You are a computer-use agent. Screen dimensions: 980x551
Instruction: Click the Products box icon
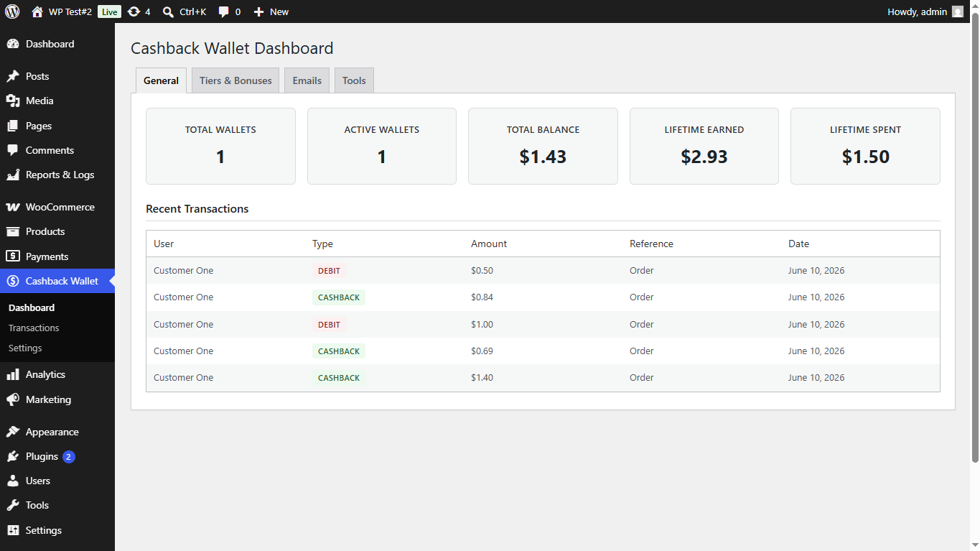[13, 231]
